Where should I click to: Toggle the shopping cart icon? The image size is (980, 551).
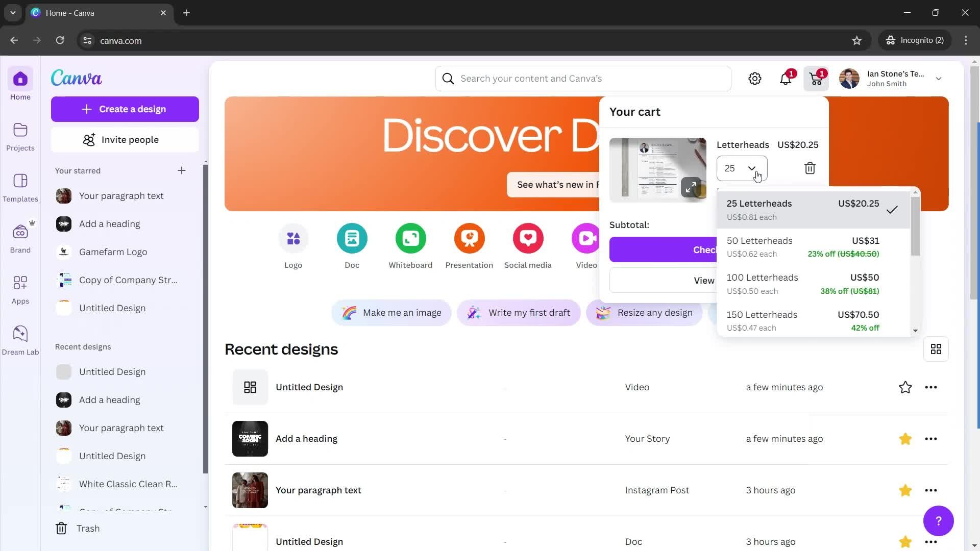pos(816,79)
